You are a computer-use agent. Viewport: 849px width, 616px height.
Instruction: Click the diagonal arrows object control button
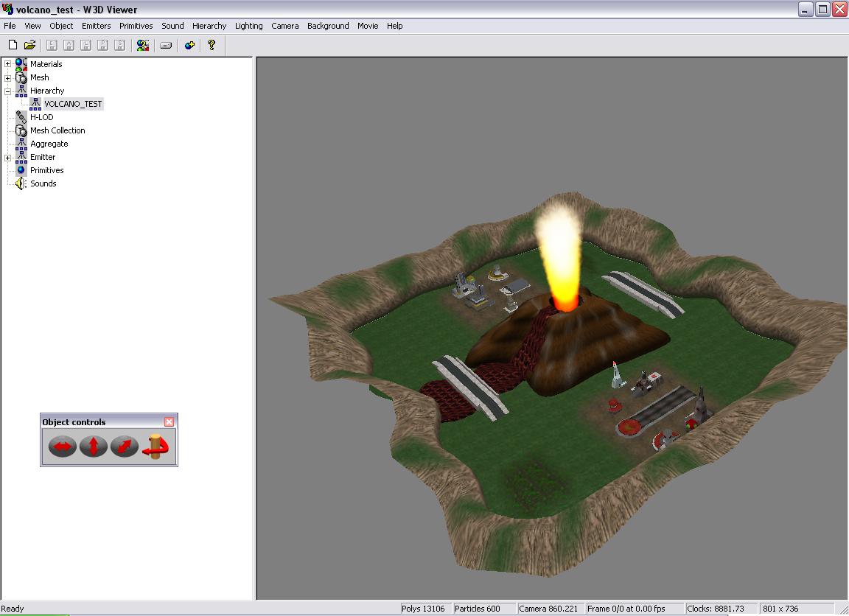coord(125,447)
